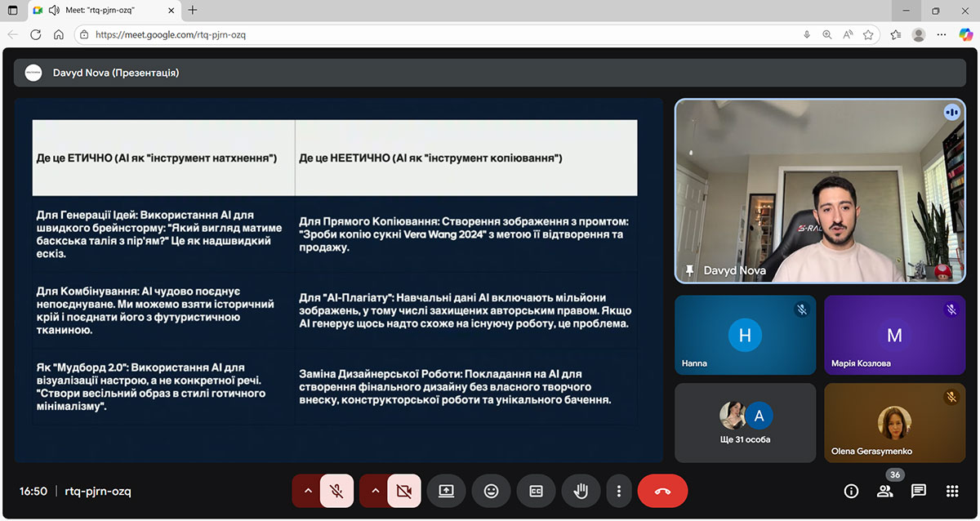The height and width of the screenshot is (521, 980).
Task: Open the activities grid icon
Action: coord(951,491)
